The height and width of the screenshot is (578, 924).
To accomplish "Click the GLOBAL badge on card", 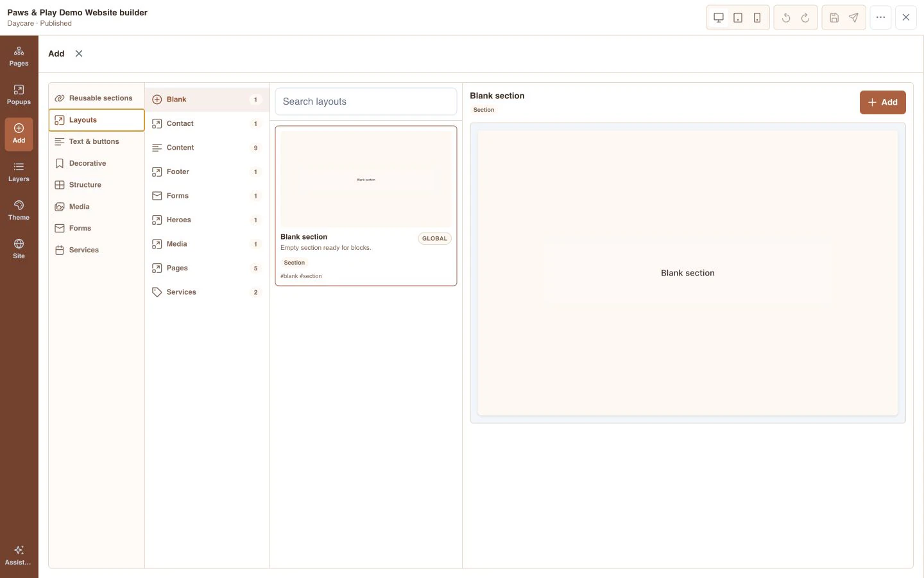I will [x=434, y=238].
